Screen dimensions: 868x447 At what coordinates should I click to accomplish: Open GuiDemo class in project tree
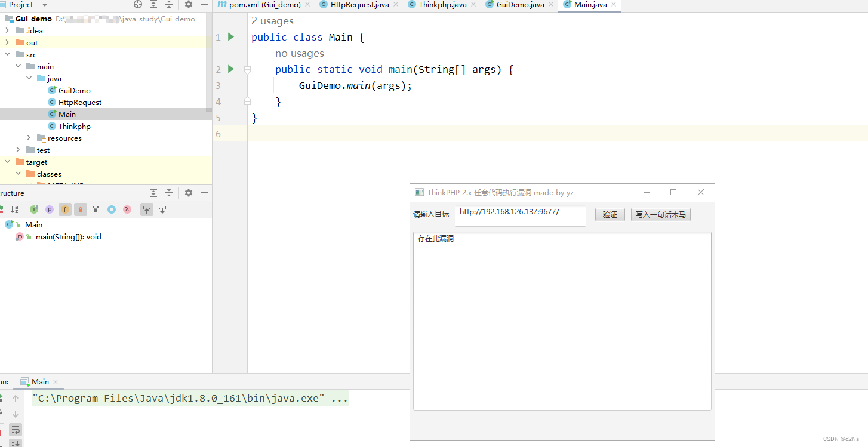[x=75, y=90]
